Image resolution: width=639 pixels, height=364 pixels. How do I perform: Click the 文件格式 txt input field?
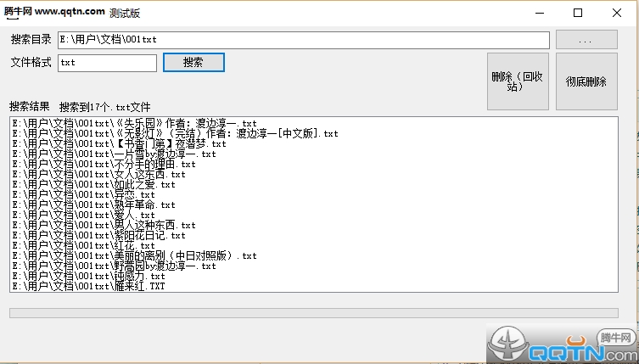108,63
